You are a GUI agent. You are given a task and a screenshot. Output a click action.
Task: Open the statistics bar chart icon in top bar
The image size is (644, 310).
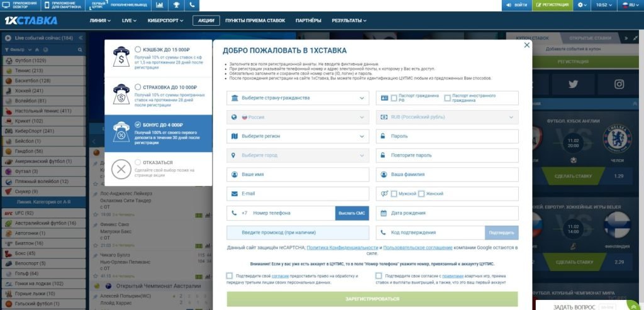coord(160,5)
